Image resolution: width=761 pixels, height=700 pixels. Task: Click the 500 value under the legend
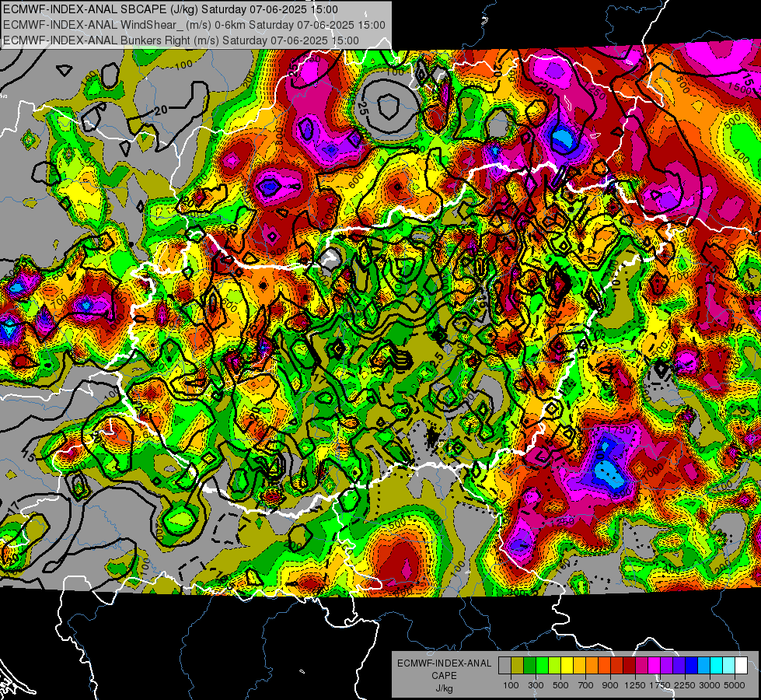560,685
